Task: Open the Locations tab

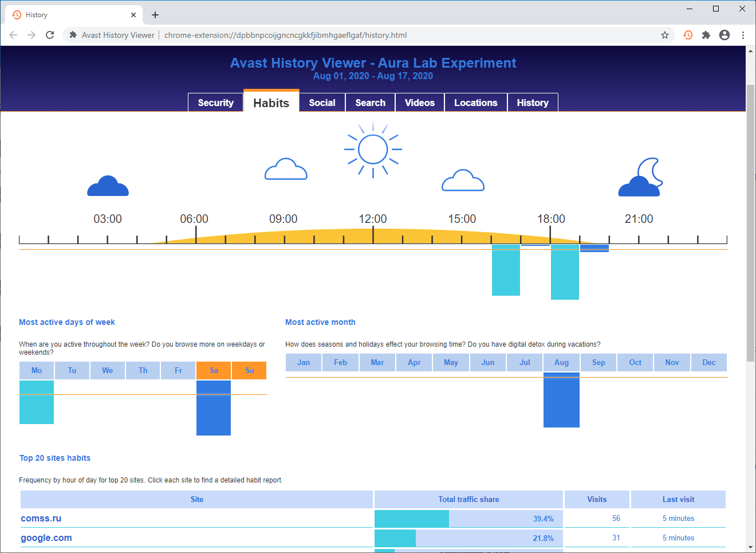Action: click(x=476, y=103)
